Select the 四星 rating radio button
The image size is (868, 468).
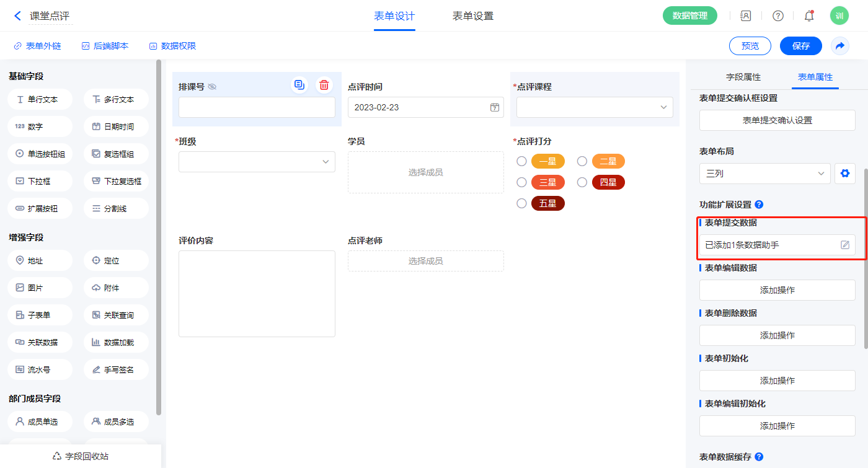(x=582, y=182)
